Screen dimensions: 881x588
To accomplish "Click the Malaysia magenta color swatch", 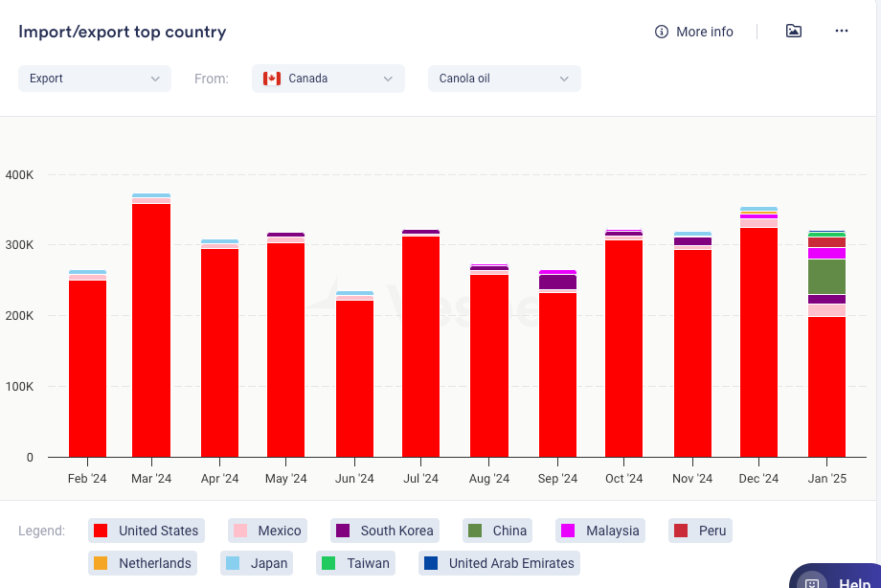I will coord(568,531).
